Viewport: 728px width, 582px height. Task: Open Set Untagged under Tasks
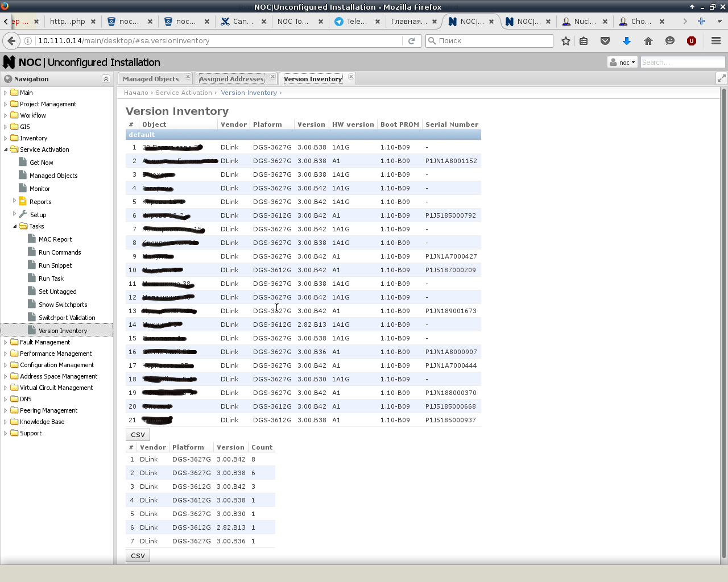[x=57, y=292]
